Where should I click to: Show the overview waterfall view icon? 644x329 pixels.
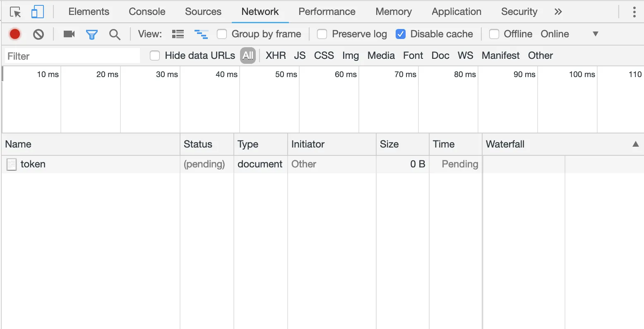(201, 34)
